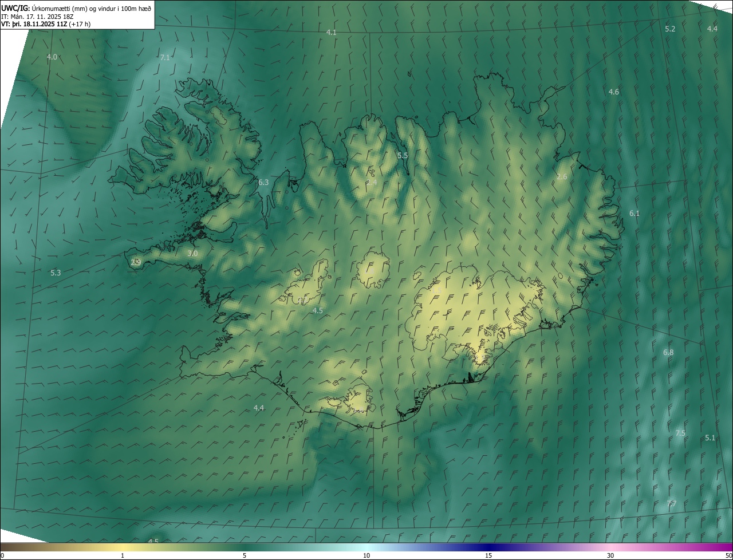733x560 pixels.
Task: Click the 6.8 value label on the map
Action: (668, 352)
